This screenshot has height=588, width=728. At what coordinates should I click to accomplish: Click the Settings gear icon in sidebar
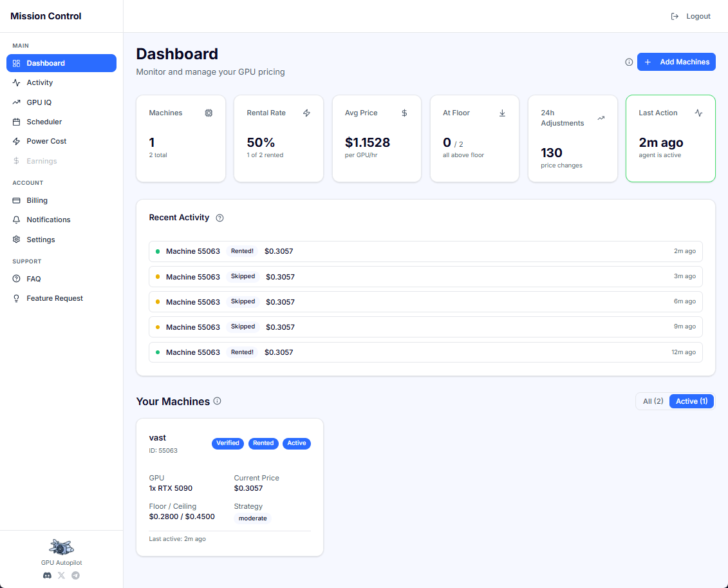(16, 239)
